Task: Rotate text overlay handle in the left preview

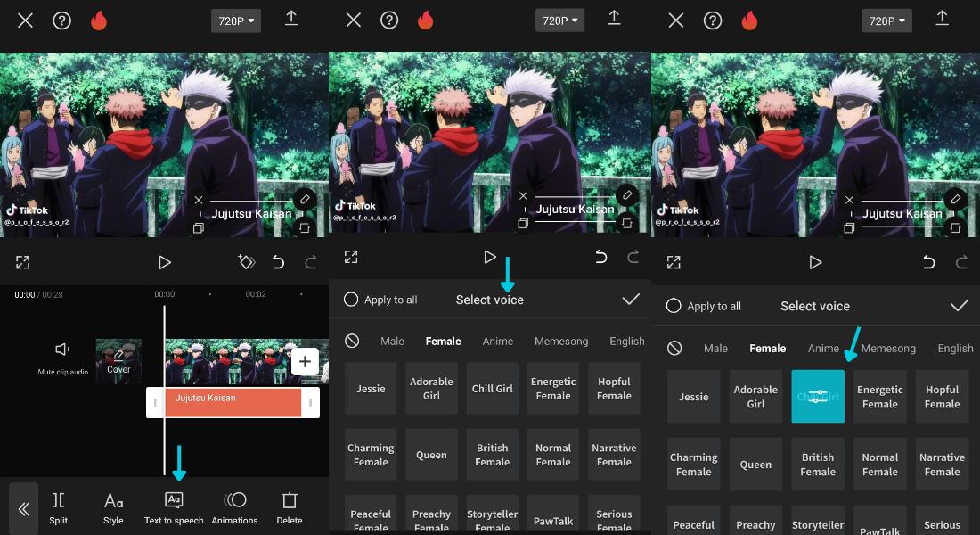Action: 305,227
